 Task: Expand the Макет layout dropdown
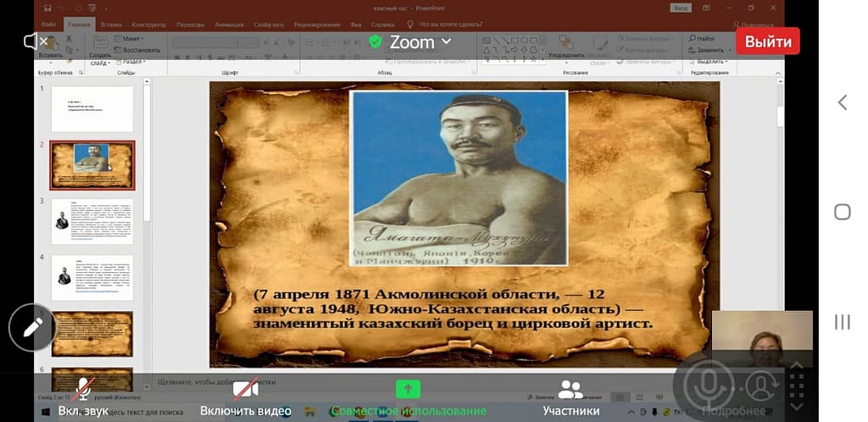[x=131, y=38]
